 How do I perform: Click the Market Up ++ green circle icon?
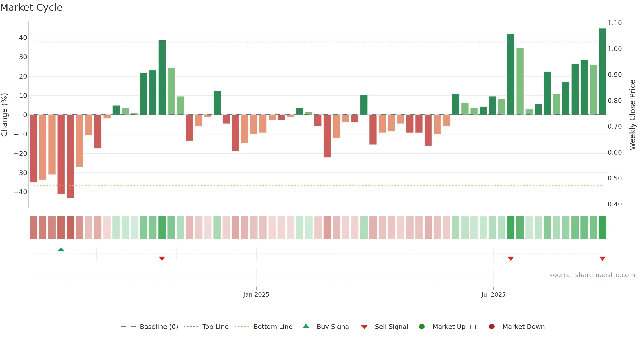[422, 327]
